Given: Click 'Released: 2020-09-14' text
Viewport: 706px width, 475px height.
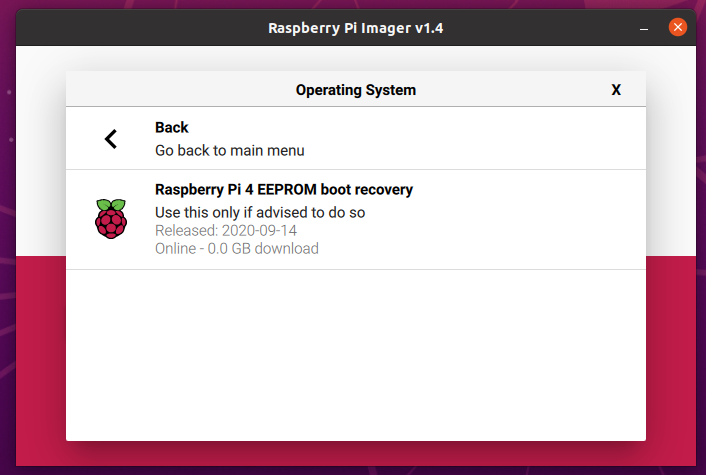Looking at the screenshot, I should 226,231.
